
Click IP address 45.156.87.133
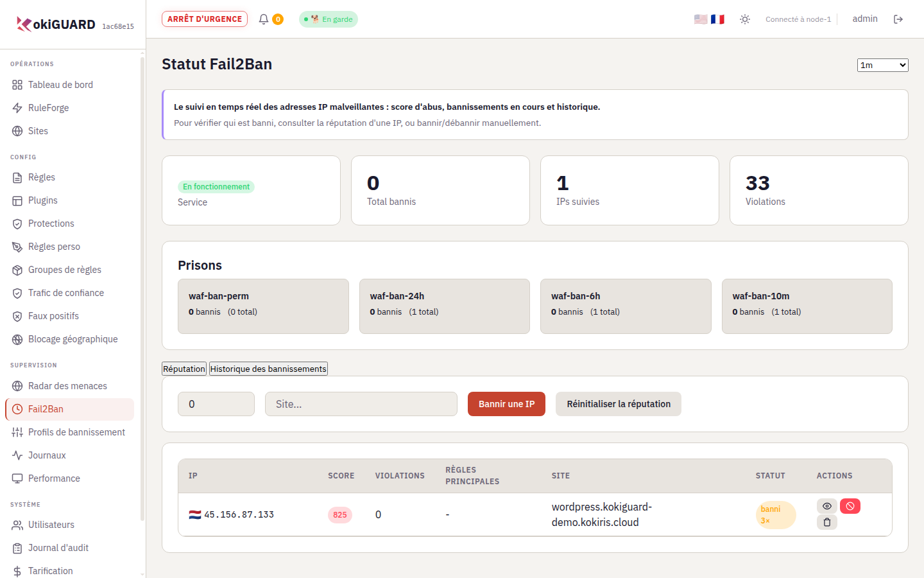(239, 514)
